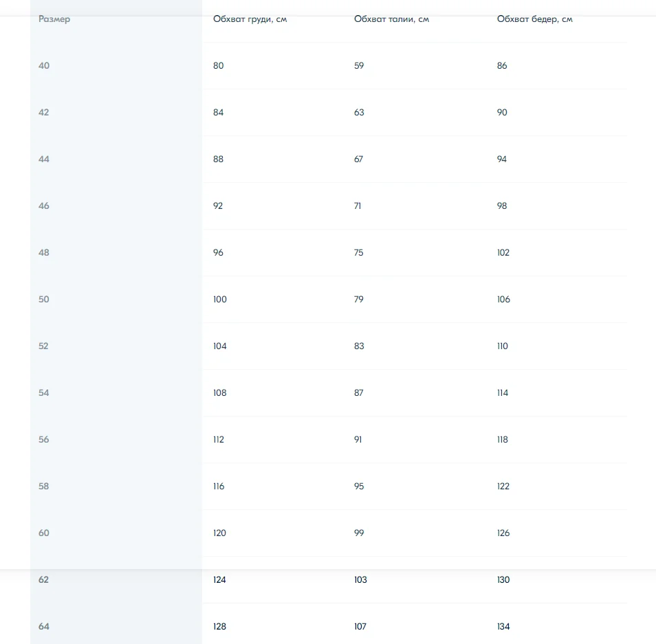Screen dimensions: 656x644
Task: Select size 40 row label
Action: (x=44, y=66)
